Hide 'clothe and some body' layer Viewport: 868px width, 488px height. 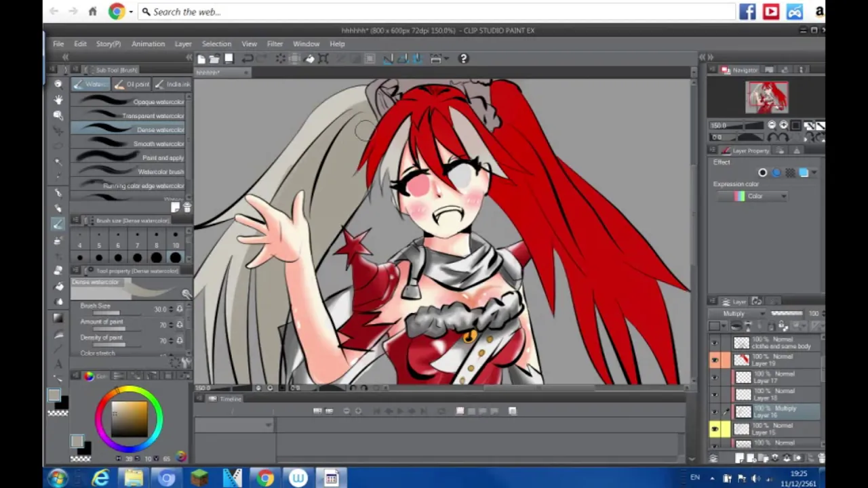714,343
